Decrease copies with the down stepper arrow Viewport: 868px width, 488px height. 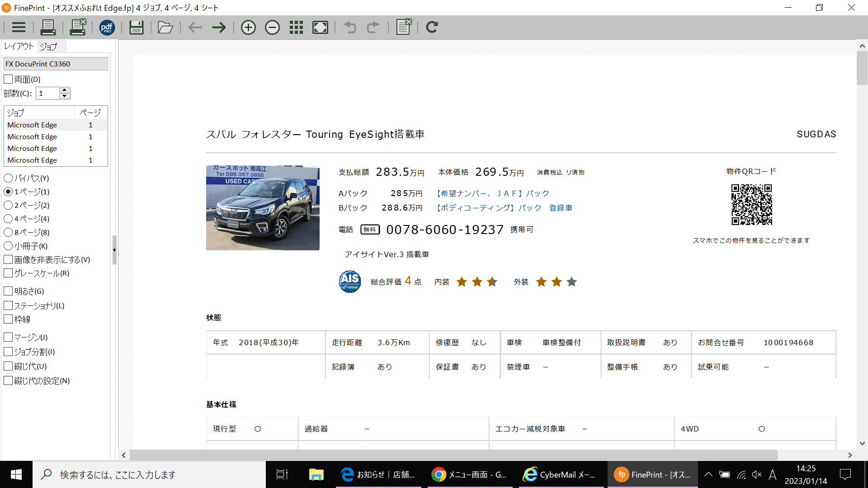tap(65, 96)
